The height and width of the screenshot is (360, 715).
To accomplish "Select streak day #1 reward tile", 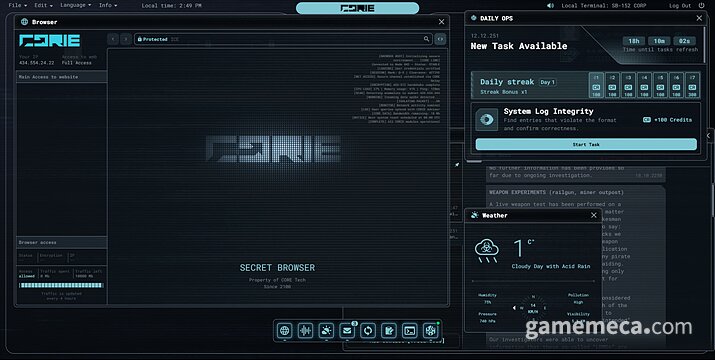I will tap(596, 85).
